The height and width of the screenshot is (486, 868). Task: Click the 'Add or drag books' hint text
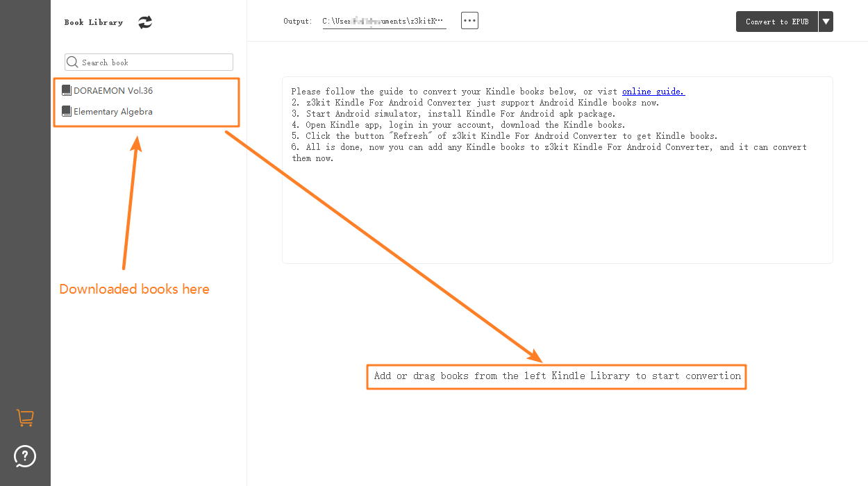[556, 376]
